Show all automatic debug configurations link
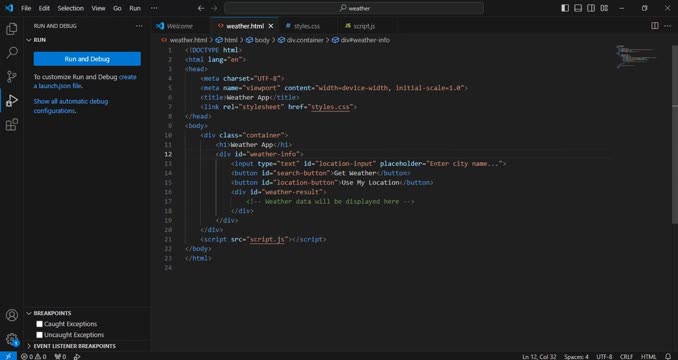This screenshot has width=678, height=360. pyautogui.click(x=71, y=106)
